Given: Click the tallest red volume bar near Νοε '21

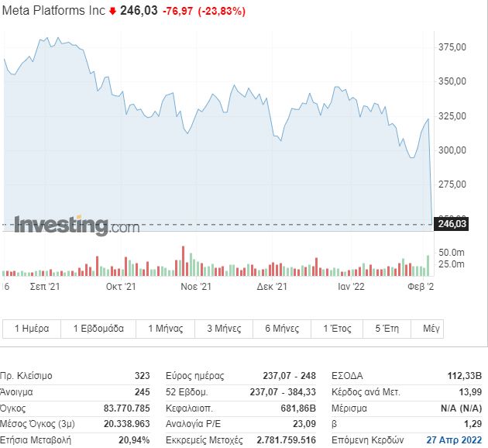Looking at the screenshot, I should (184, 261).
